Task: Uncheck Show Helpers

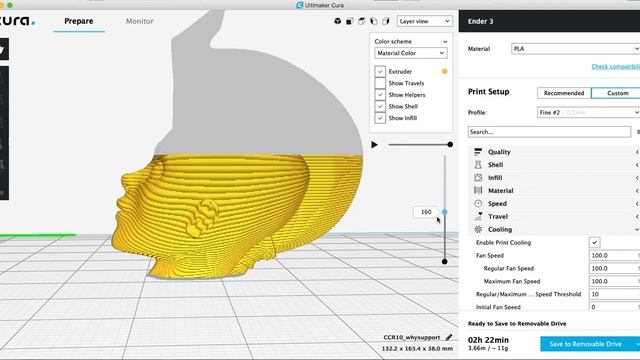Action: (380, 95)
